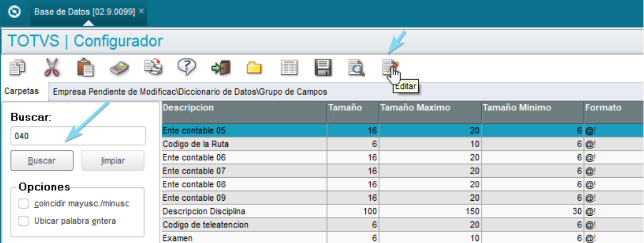Select the Descripcion Disciplina row
This screenshot has height=243, width=644.
pyautogui.click(x=402, y=211)
